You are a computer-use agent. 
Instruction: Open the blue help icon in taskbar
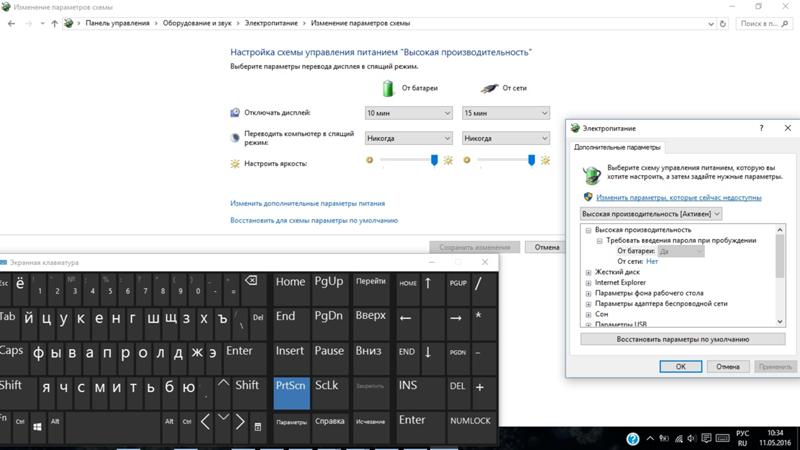tap(633, 439)
